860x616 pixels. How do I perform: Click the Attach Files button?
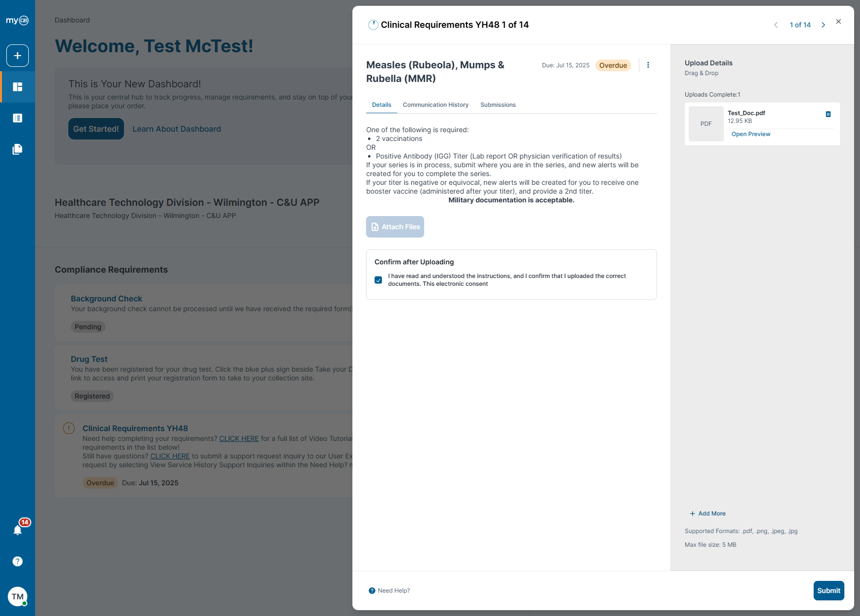395,227
